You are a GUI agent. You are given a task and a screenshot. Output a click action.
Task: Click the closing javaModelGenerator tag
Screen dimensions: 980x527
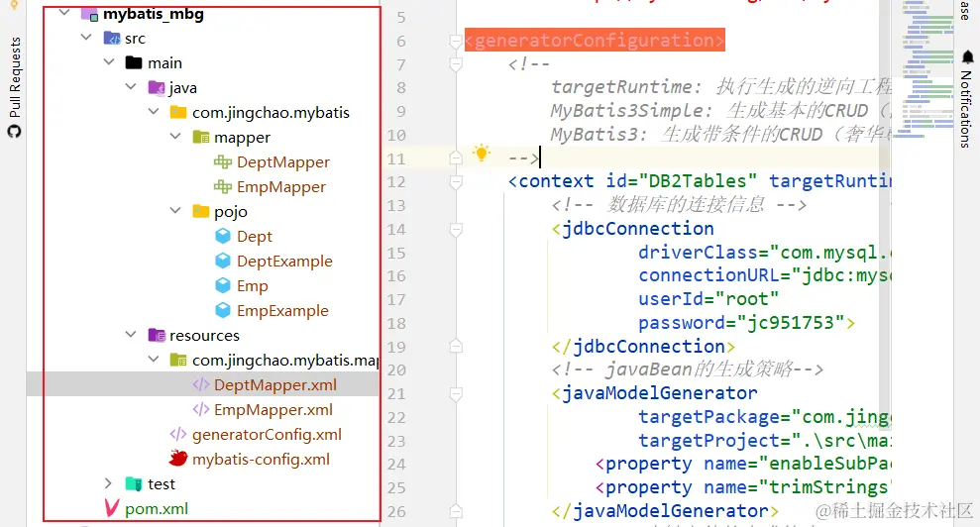point(666,511)
